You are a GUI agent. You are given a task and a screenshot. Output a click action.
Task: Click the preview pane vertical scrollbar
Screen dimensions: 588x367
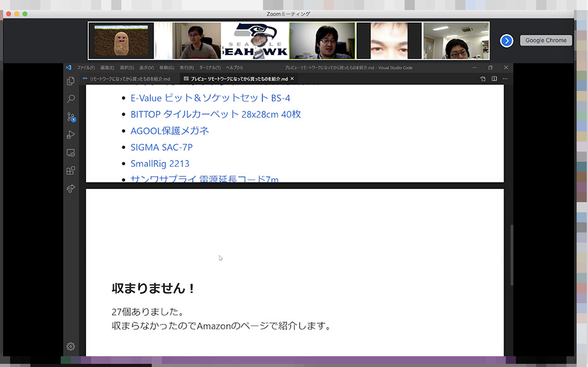511,255
